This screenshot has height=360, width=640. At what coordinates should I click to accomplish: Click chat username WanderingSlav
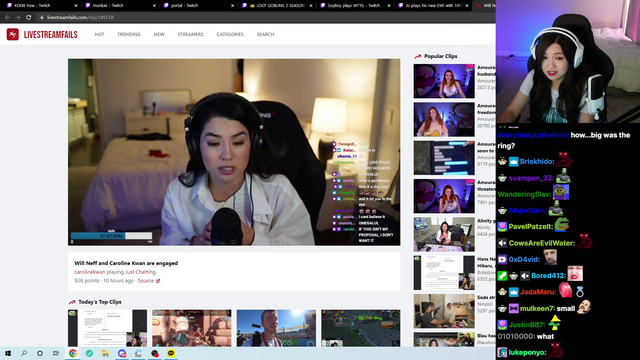pos(524,194)
